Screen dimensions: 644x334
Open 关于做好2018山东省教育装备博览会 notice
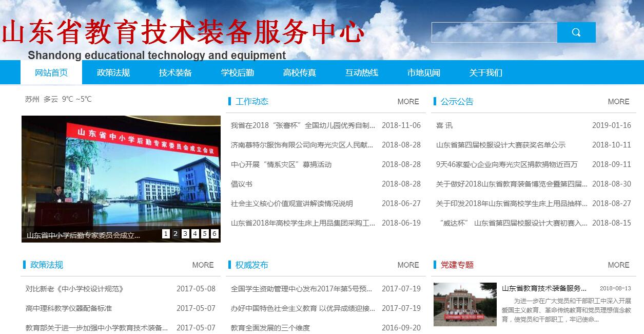coord(512,184)
